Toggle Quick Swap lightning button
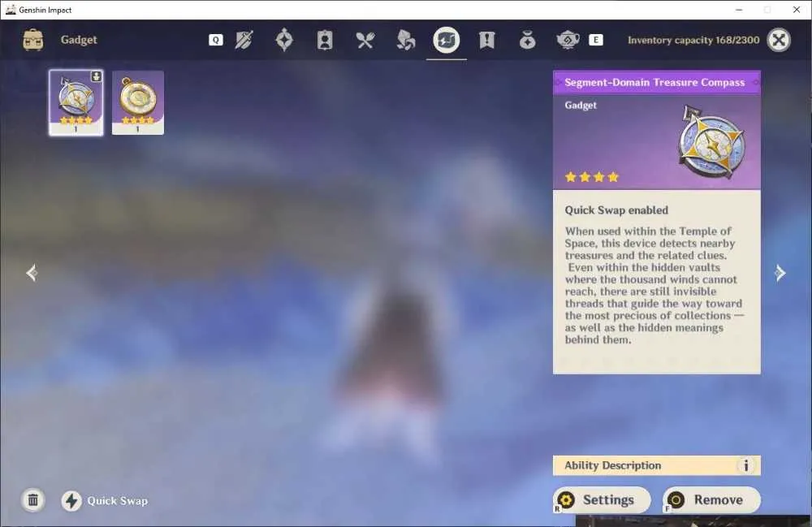 71,500
